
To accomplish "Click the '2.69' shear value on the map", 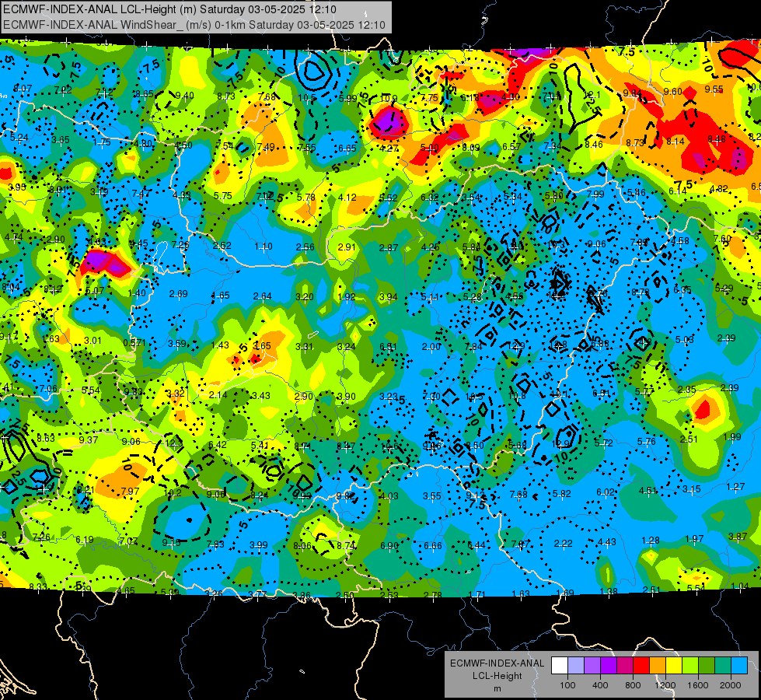I will click(x=178, y=294).
